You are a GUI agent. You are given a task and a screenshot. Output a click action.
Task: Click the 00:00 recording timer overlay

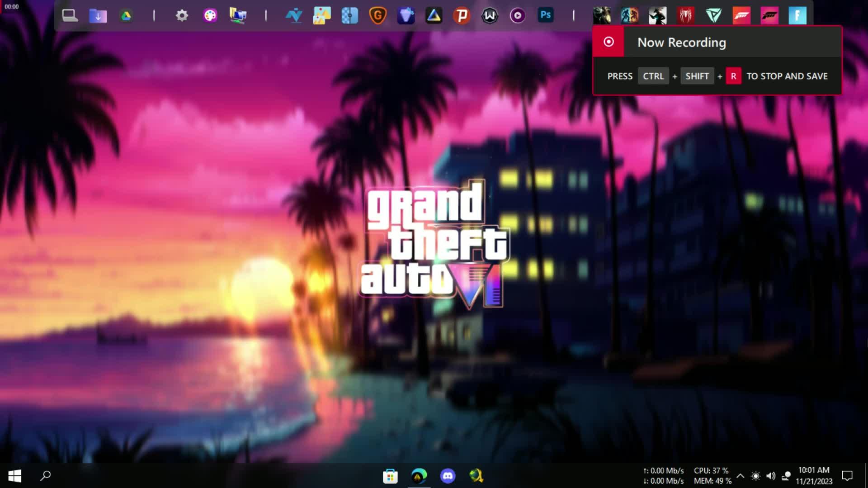[12, 6]
